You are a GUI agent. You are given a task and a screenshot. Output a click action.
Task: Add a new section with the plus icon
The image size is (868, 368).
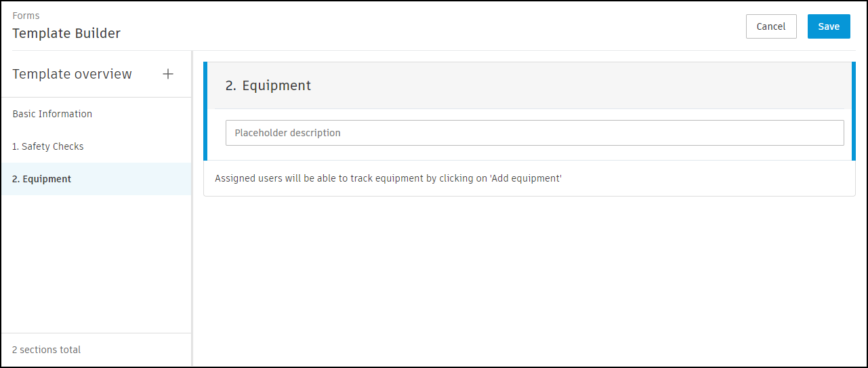pyautogui.click(x=168, y=74)
